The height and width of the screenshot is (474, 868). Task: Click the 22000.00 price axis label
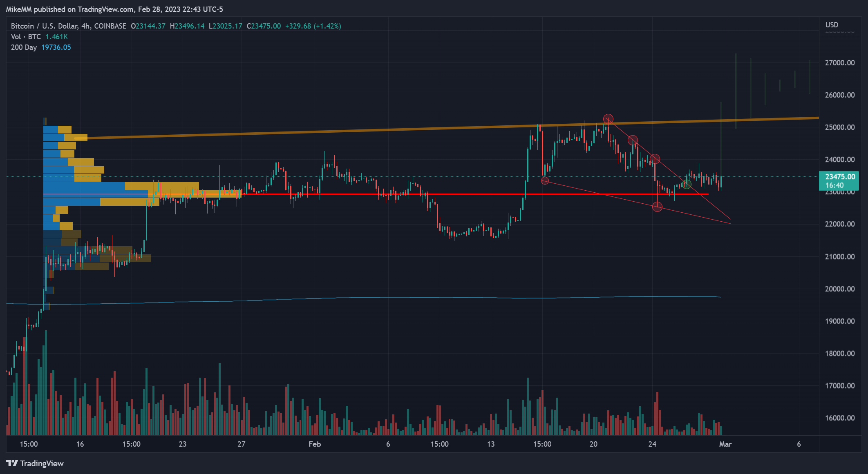[x=840, y=224]
